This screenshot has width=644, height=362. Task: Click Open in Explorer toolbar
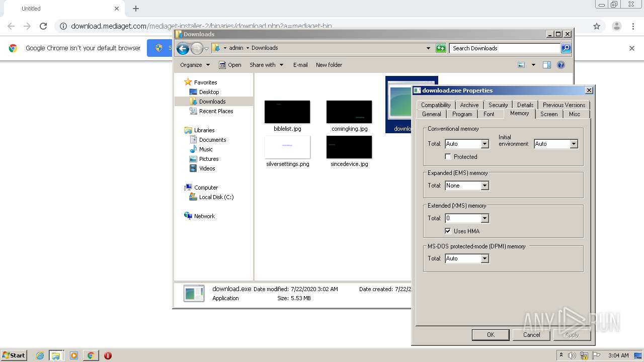coord(230,65)
